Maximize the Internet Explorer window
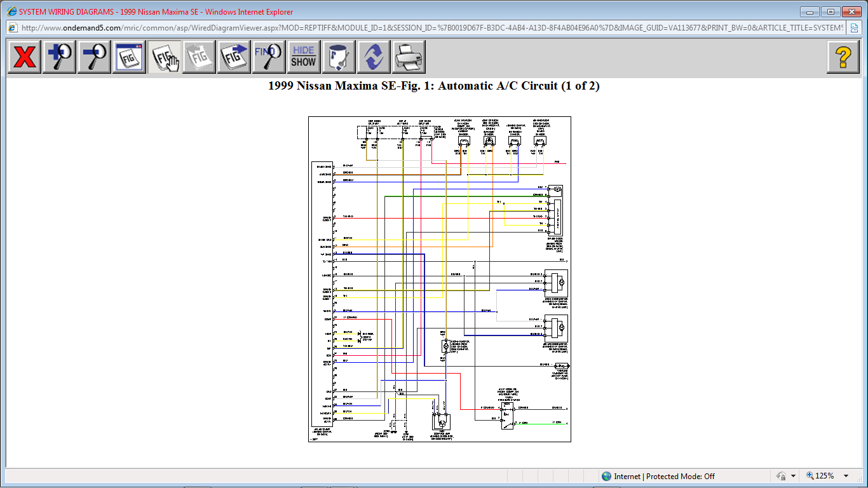Screen dimensions: 868x488 pyautogui.click(x=830, y=11)
